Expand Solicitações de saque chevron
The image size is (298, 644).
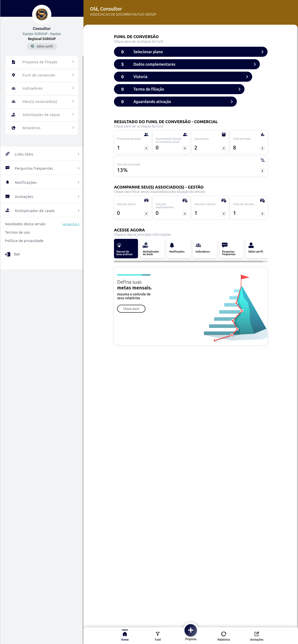[73, 114]
